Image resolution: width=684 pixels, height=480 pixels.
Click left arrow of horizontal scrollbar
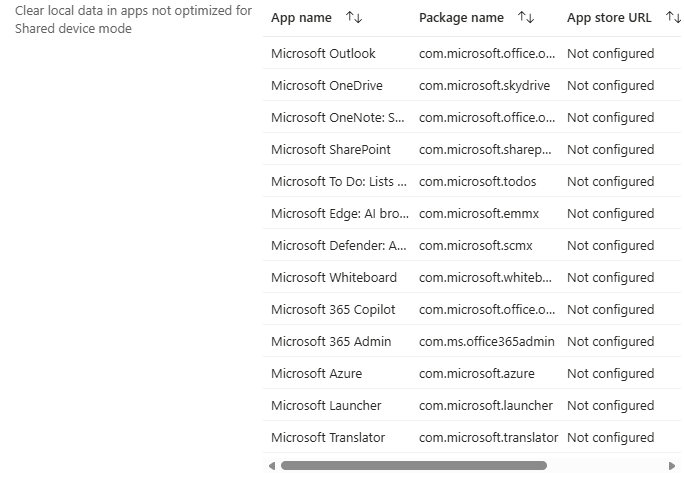(272, 466)
